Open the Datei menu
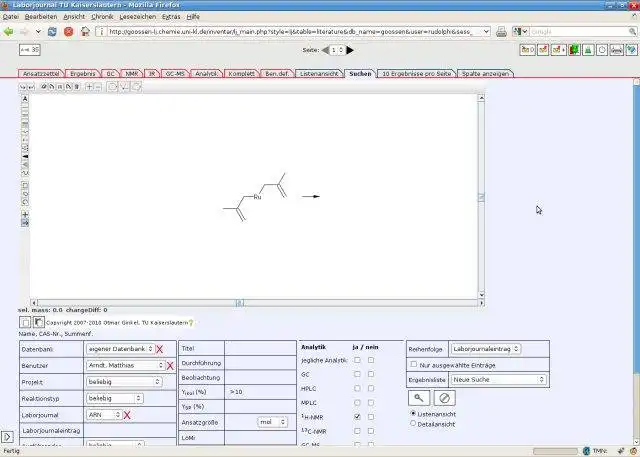Viewport: 640px width, 457px height. coord(10,17)
